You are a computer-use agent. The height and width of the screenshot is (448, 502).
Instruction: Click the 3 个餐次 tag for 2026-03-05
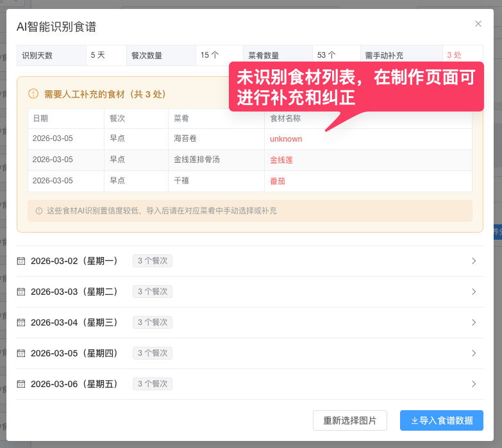click(x=153, y=353)
